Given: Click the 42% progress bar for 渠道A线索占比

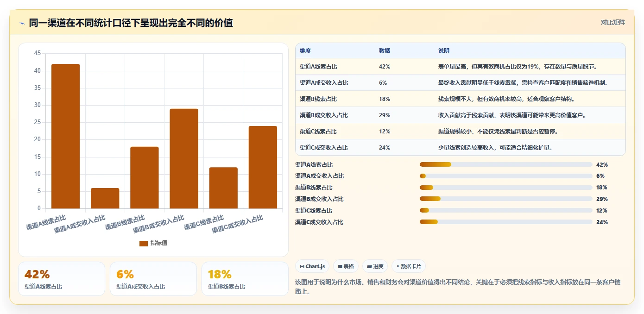Looking at the screenshot, I should 506,164.
